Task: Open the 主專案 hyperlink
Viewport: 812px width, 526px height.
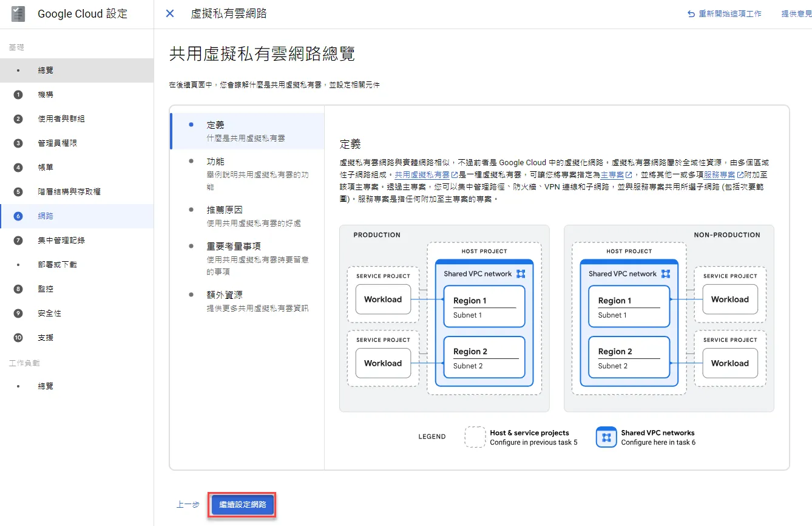Action: coord(612,175)
